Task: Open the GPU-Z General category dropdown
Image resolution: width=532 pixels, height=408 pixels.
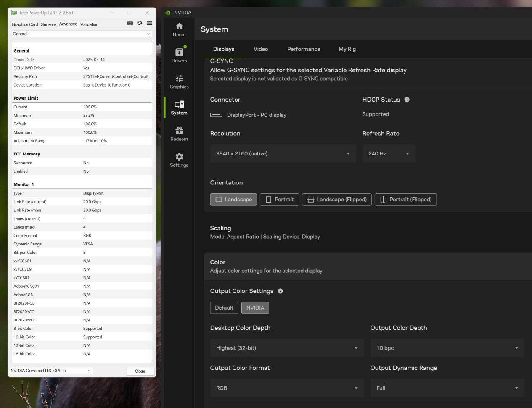Action: click(x=82, y=34)
